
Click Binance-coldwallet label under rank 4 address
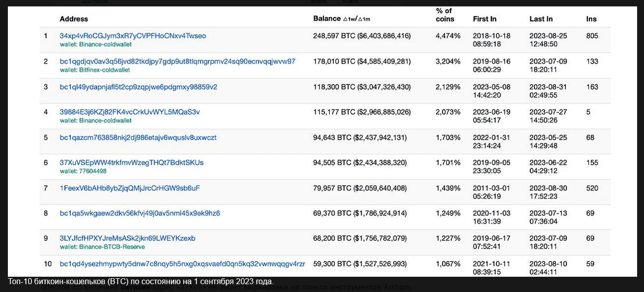(x=96, y=121)
